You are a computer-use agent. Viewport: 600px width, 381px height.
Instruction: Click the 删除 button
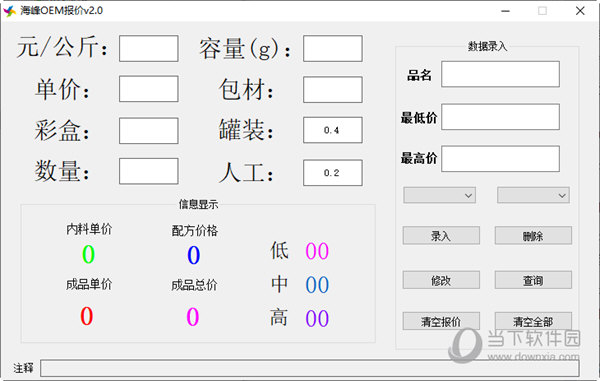[x=533, y=236]
